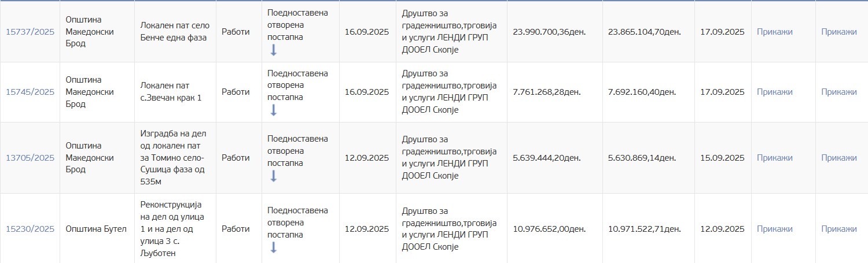Open the 15230/2025 record link
This screenshot has height=263, width=868.
click(30, 229)
